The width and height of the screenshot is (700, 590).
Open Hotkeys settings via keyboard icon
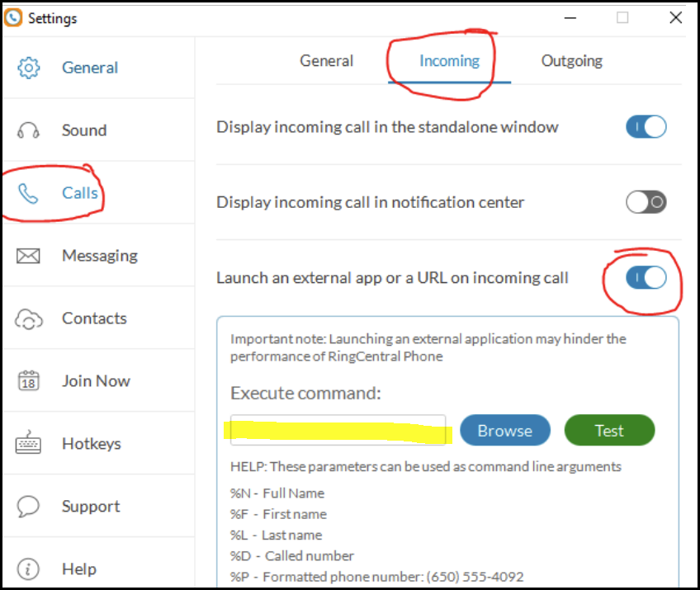click(29, 443)
